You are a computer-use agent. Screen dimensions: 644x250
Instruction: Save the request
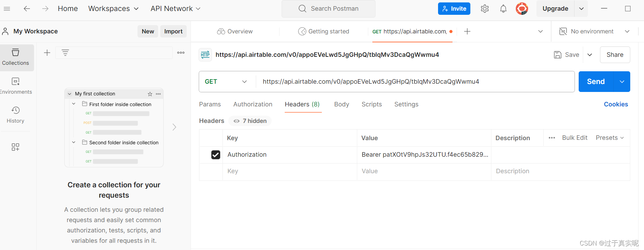(567, 55)
